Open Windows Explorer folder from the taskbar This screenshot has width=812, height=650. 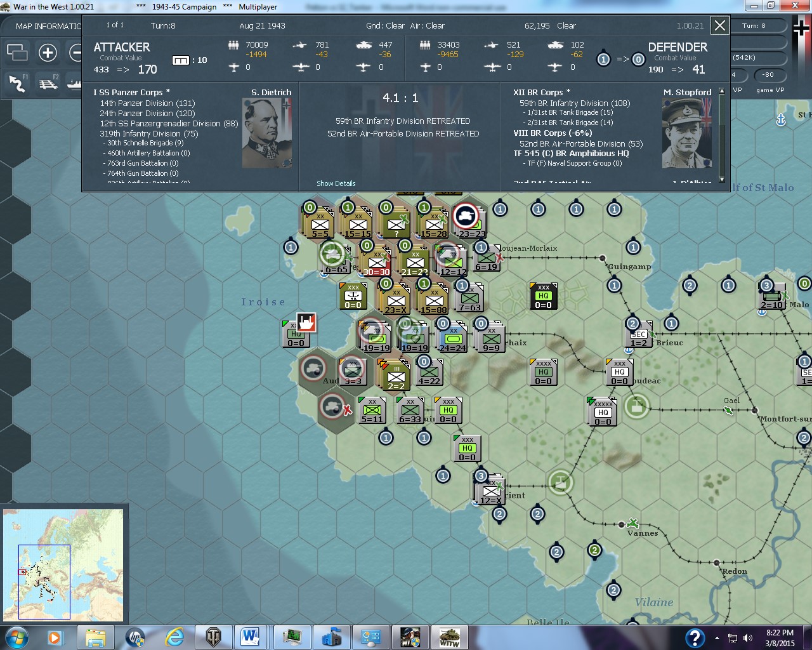pyautogui.click(x=96, y=637)
